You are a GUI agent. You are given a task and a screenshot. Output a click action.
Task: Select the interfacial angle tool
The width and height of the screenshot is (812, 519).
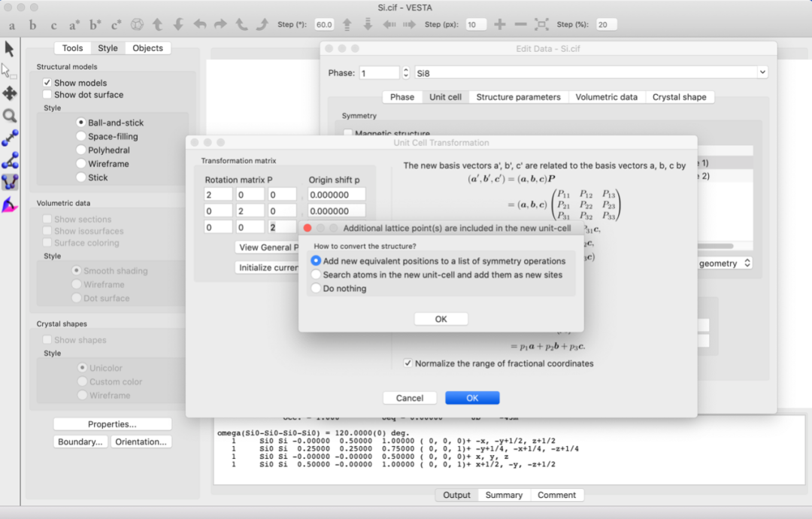coord(10,205)
